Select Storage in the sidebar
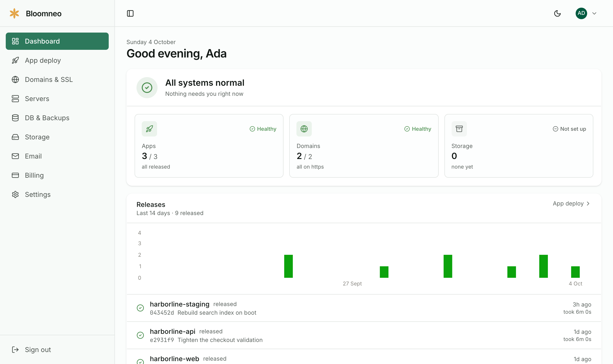 click(x=57, y=137)
